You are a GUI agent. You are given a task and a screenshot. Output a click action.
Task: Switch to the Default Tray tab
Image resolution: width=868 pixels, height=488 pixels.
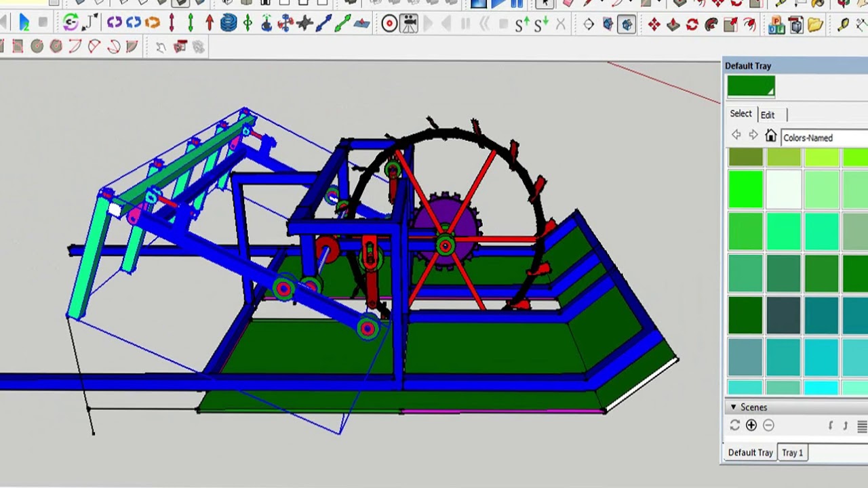point(750,452)
